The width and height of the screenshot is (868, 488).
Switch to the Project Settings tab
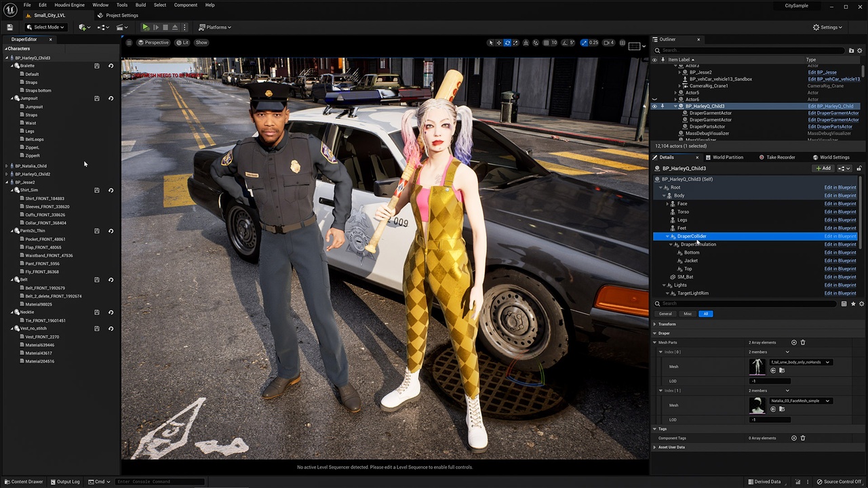click(x=118, y=15)
